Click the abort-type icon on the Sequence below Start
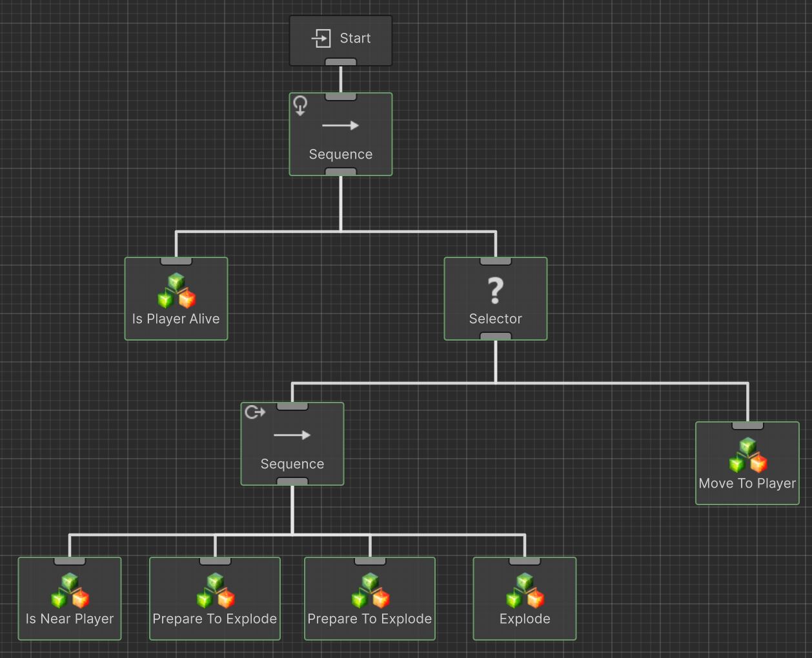This screenshot has width=812, height=658. 300,105
